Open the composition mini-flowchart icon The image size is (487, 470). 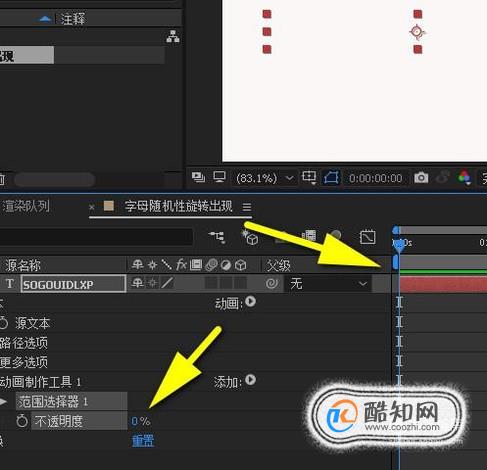coord(217,237)
